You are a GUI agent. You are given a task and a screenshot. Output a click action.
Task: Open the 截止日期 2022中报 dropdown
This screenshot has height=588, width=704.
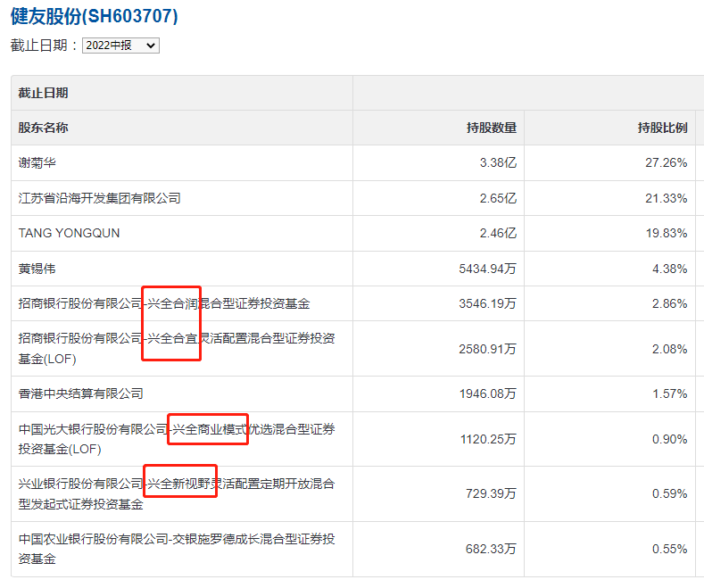pyautogui.click(x=120, y=46)
